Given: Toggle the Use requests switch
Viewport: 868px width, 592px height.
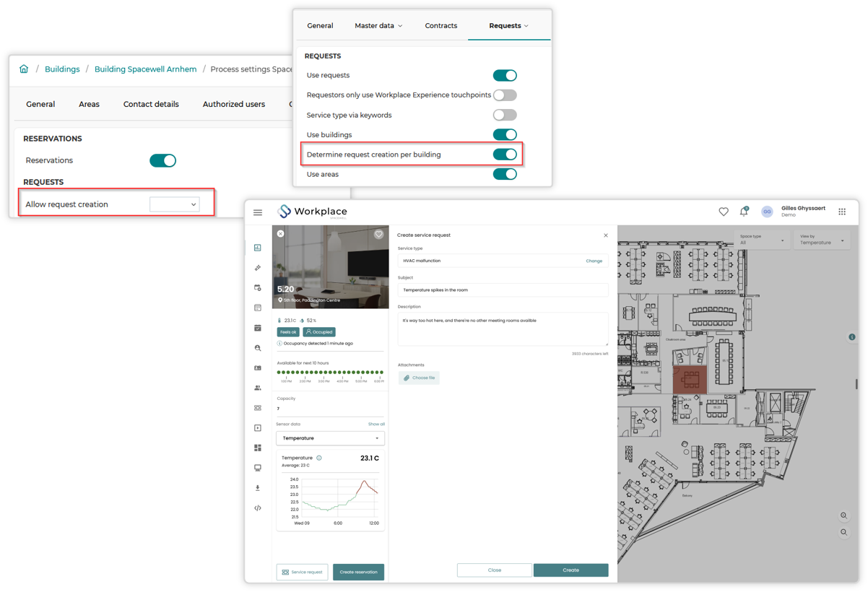Looking at the screenshot, I should 505,75.
